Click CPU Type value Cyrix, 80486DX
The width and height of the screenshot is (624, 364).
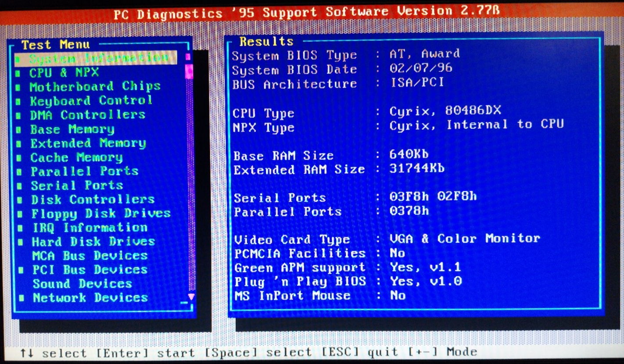[x=445, y=111]
